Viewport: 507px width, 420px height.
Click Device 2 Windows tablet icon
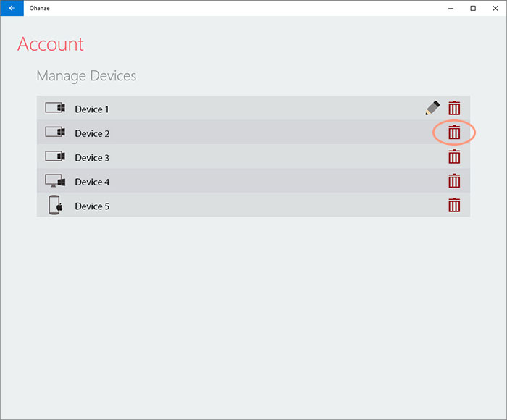pos(55,132)
